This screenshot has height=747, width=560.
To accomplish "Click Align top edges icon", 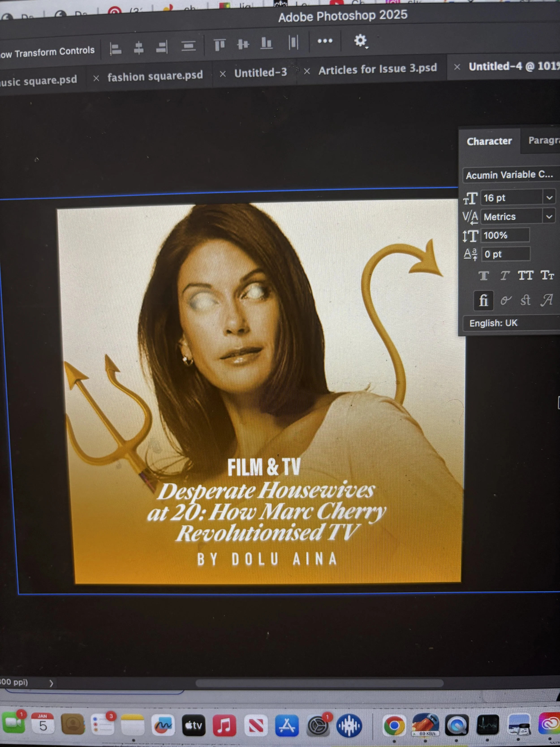I will point(220,45).
